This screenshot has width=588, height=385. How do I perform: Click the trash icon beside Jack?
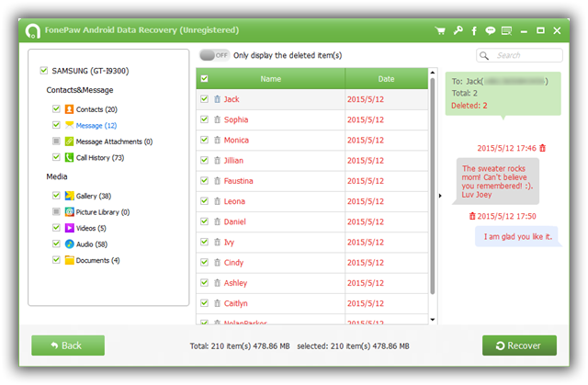click(217, 99)
